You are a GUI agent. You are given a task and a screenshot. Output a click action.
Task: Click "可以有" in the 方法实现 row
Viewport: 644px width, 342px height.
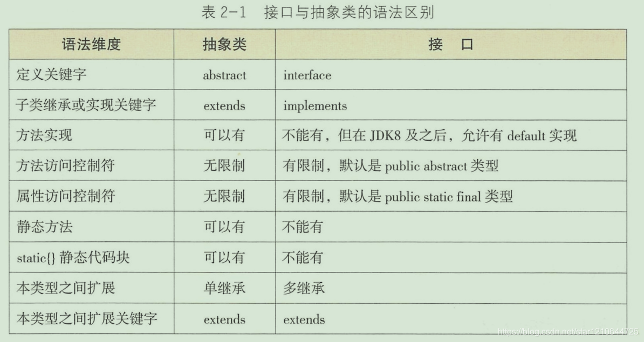pos(224,135)
